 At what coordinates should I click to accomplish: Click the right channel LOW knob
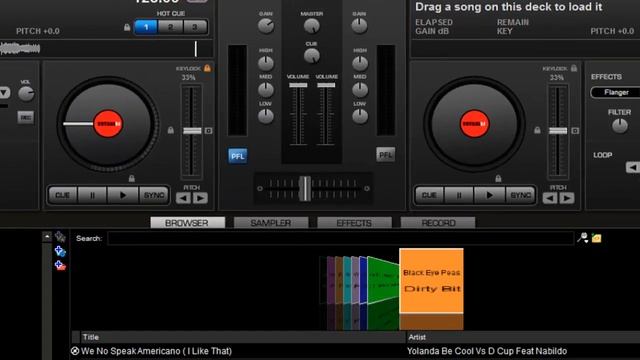click(360, 116)
